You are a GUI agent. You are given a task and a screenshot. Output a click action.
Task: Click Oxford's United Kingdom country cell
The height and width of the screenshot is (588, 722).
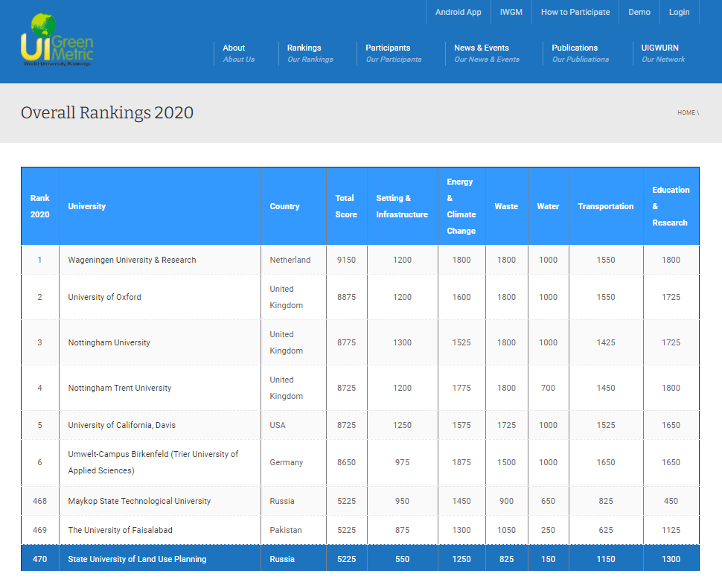[294, 297]
